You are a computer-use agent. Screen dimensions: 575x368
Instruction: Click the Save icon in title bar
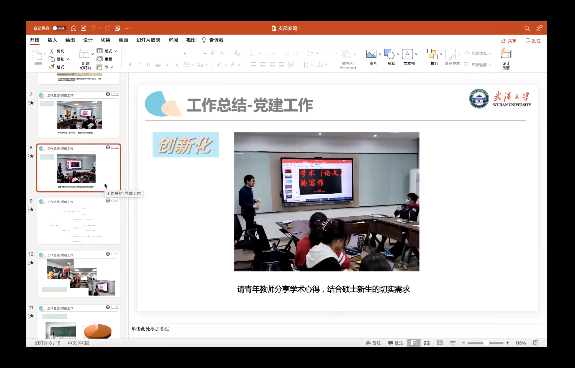click(84, 28)
